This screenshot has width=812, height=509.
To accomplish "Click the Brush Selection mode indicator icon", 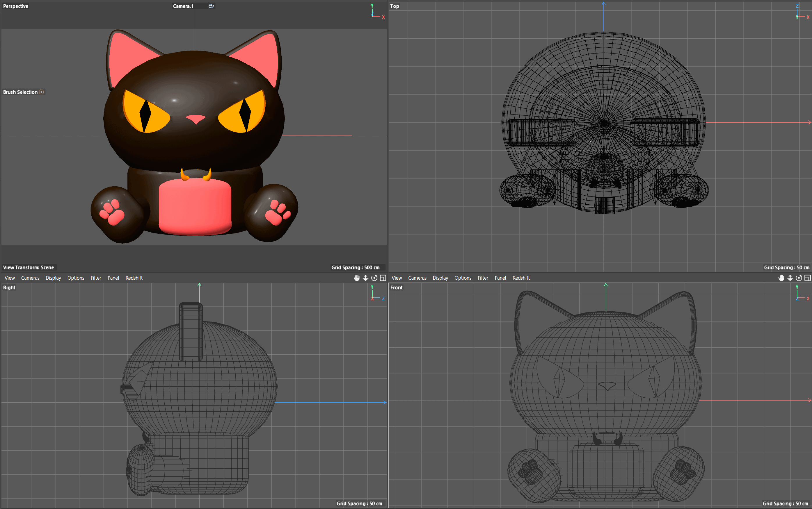I will (41, 92).
